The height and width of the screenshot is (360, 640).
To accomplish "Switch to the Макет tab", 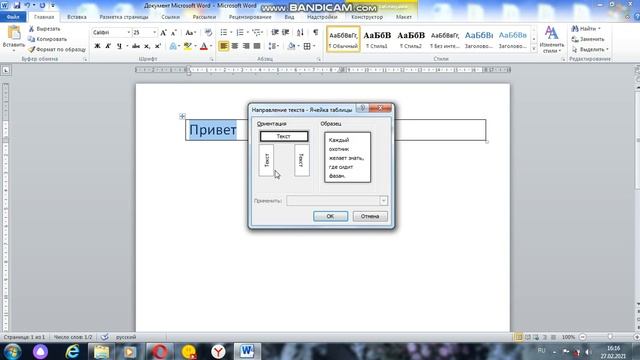I will point(404,17).
